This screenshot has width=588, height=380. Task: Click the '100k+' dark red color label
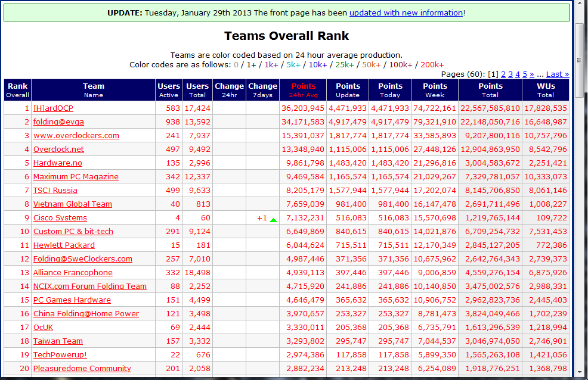coord(401,65)
